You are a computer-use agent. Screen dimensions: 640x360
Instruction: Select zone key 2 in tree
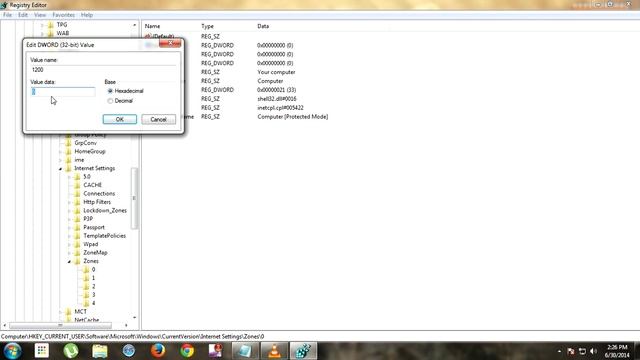pos(93,287)
